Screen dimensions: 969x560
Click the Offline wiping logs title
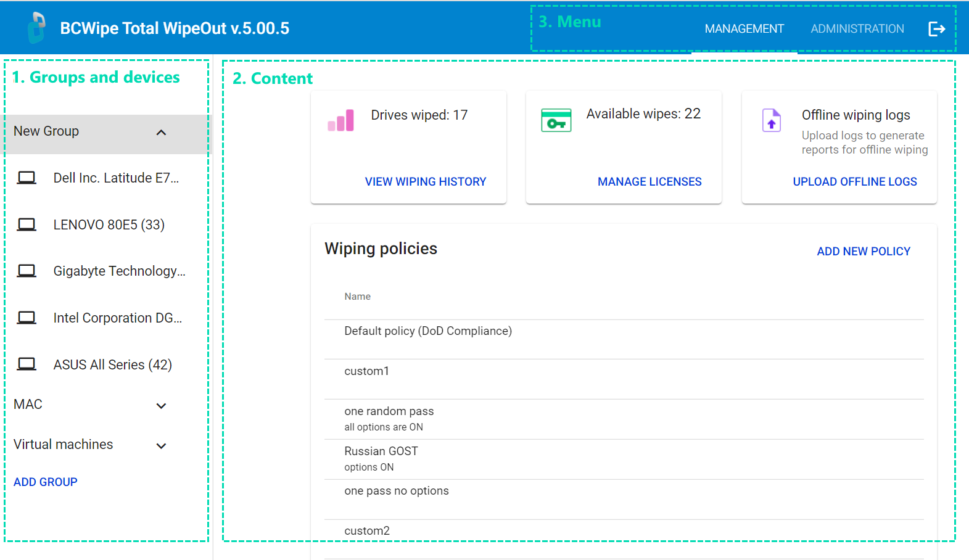[856, 115]
